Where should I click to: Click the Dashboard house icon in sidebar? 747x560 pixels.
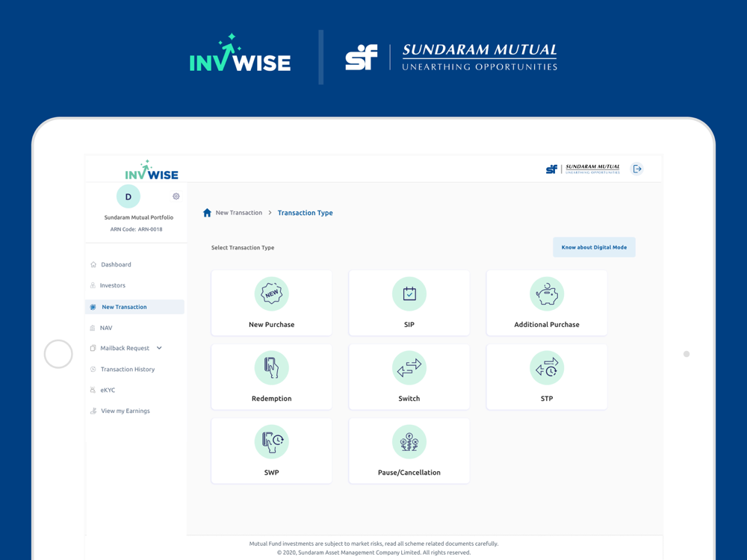coord(93,265)
